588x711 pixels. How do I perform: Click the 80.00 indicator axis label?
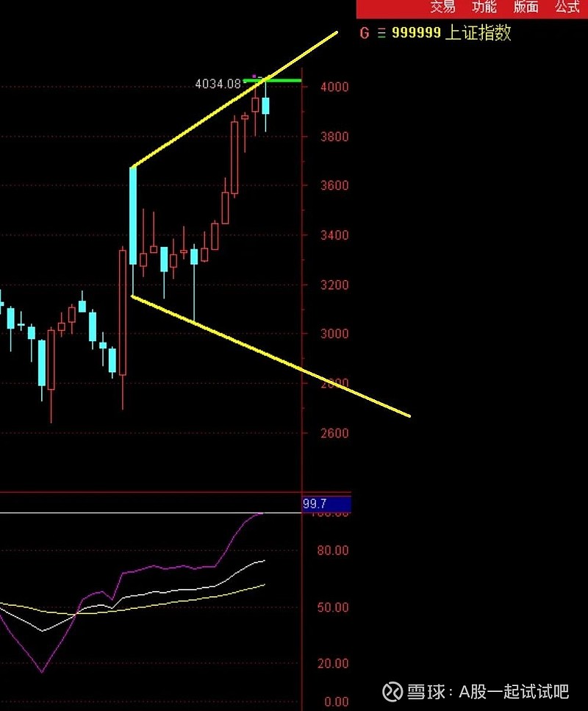[333, 551]
